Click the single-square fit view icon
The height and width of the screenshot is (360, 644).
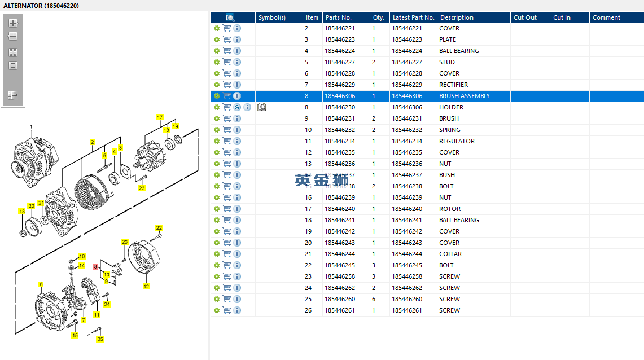[x=13, y=65]
